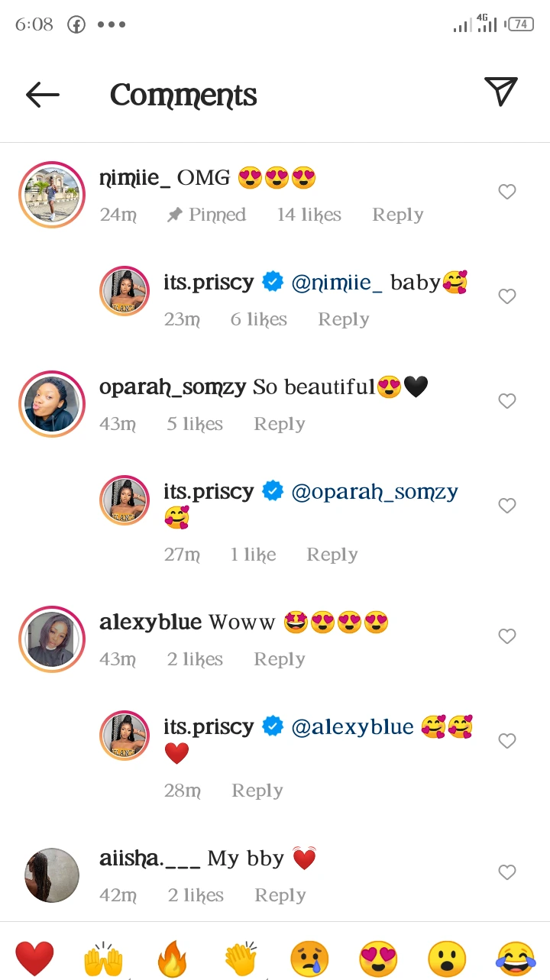The height and width of the screenshot is (980, 550).
Task: Reply to oparah_somzy's comment
Action: (x=279, y=424)
